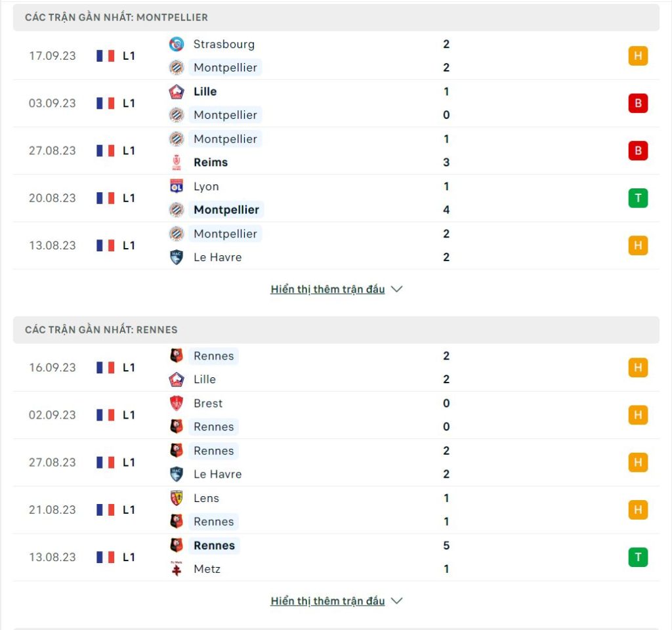This screenshot has width=672, height=630.
Task: Click the 'Các trận gần nhất: Montpellier' header
Action: [336, 18]
